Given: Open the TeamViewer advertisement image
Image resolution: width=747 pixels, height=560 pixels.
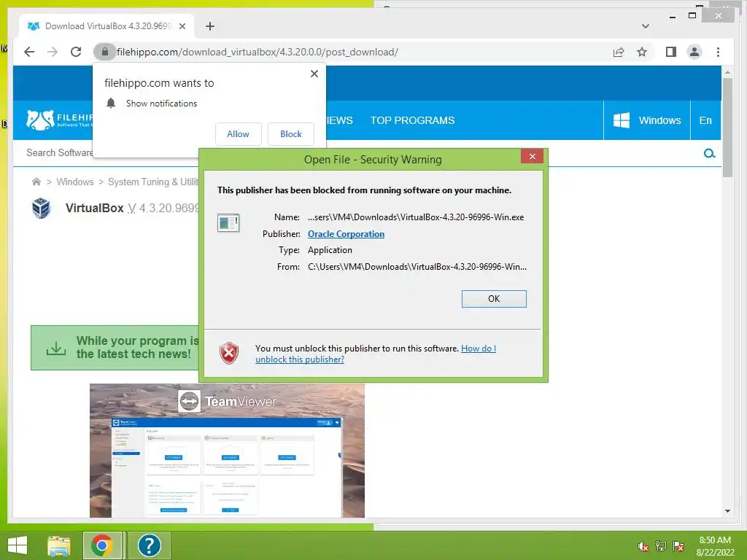Looking at the screenshot, I should click(227, 451).
